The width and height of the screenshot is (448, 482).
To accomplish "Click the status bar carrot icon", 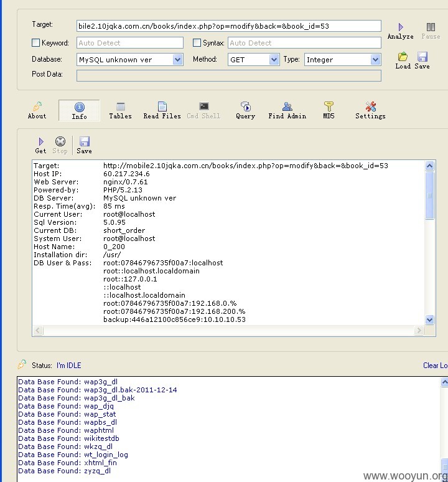I will click(22, 364).
